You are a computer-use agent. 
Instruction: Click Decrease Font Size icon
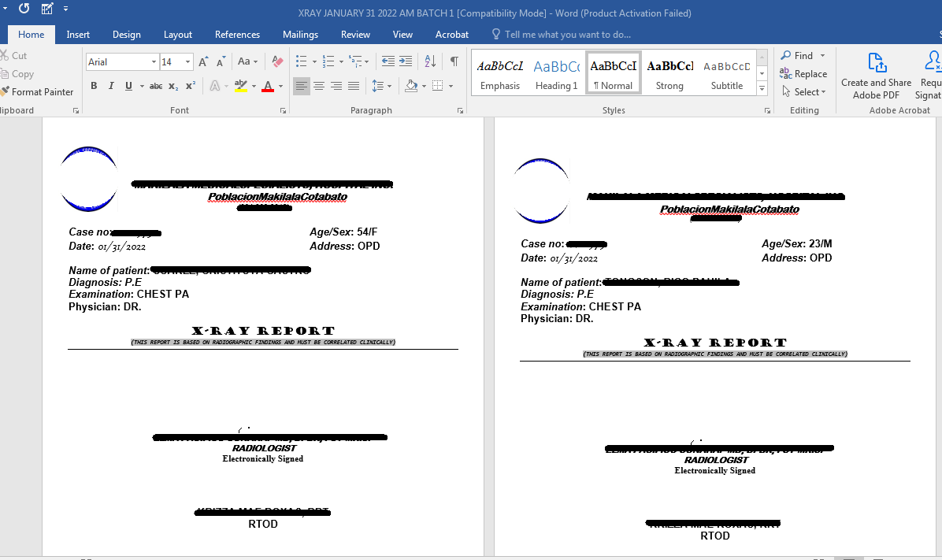221,61
